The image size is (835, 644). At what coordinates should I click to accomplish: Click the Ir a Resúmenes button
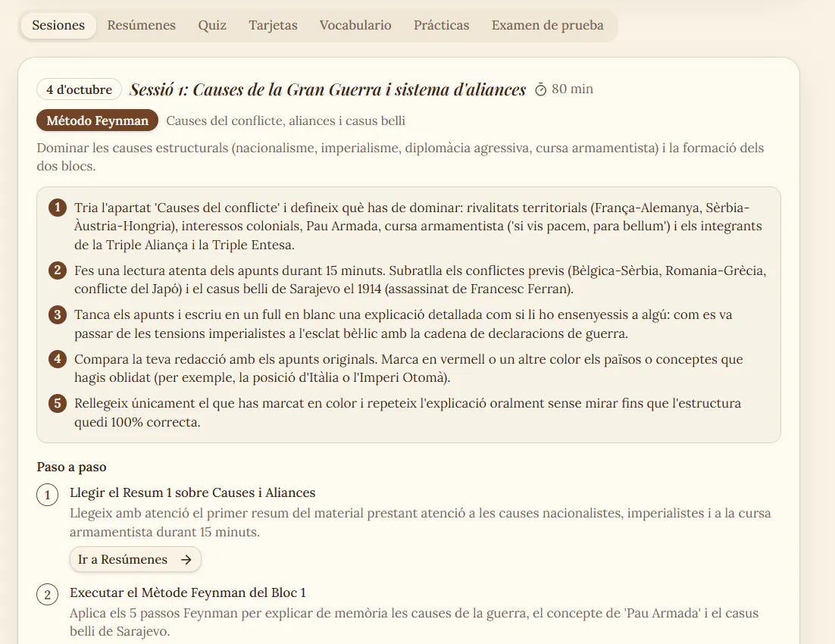[136, 559]
